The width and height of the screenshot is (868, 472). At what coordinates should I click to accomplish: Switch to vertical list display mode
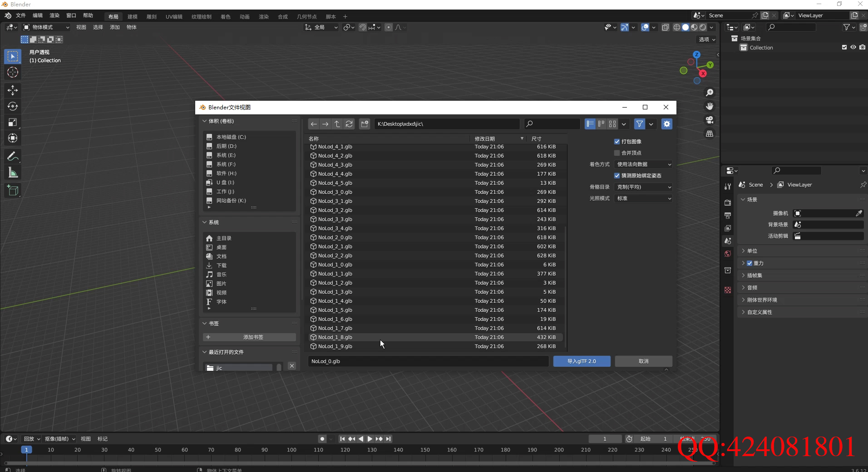[x=590, y=124]
